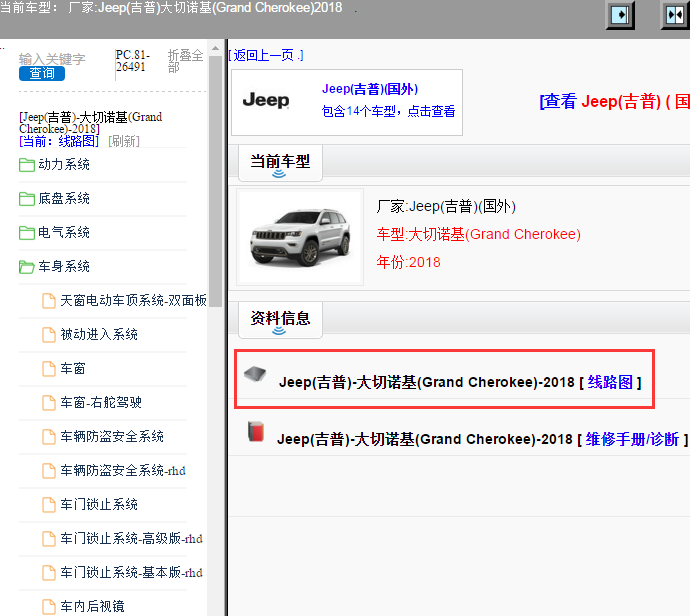Click the 车型:大切诺基(Grand Cherokee) text
The image size is (690, 616).
(x=478, y=234)
